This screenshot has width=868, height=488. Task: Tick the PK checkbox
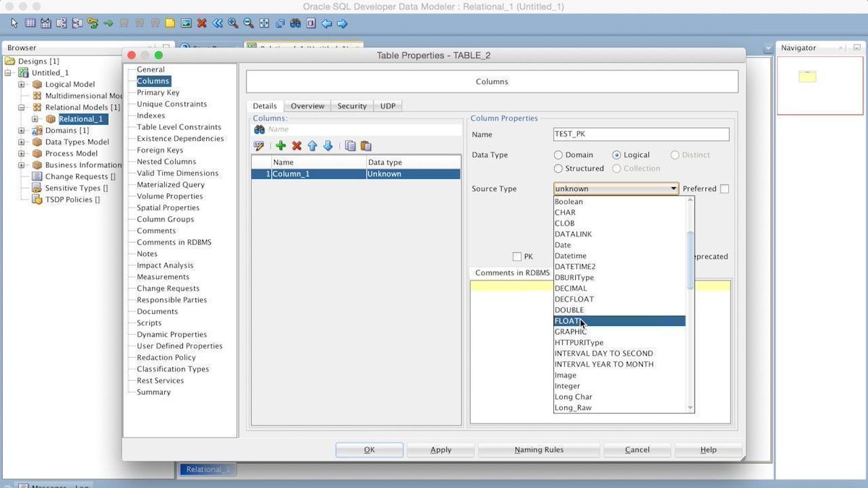coord(517,257)
